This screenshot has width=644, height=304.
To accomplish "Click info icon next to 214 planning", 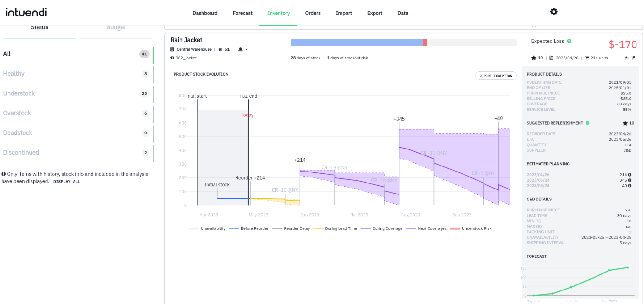I will tap(630, 175).
